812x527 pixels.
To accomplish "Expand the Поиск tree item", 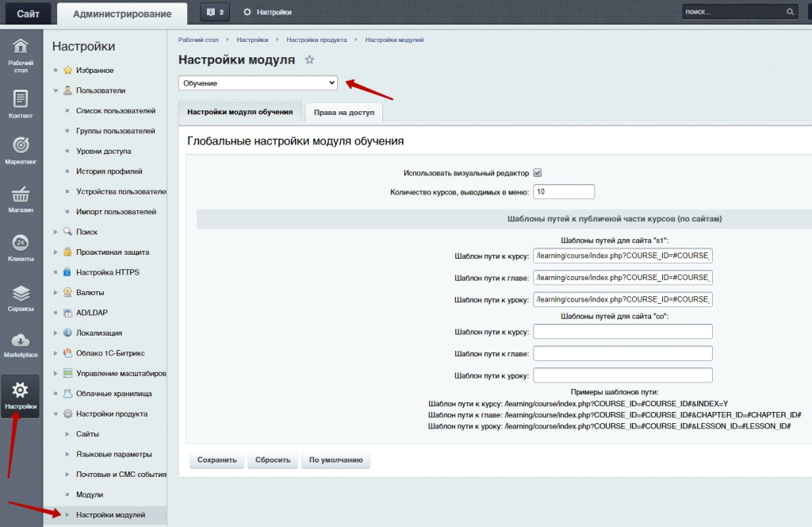I will pyautogui.click(x=56, y=232).
